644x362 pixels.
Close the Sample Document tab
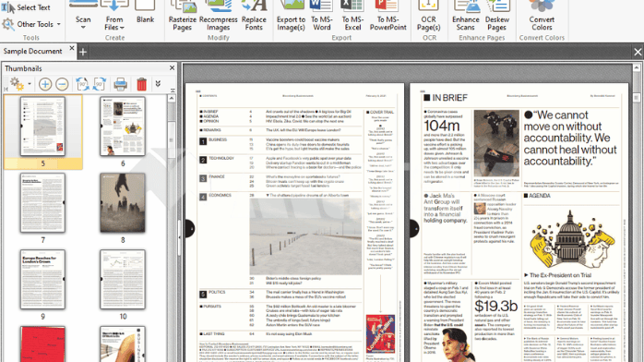point(72,49)
